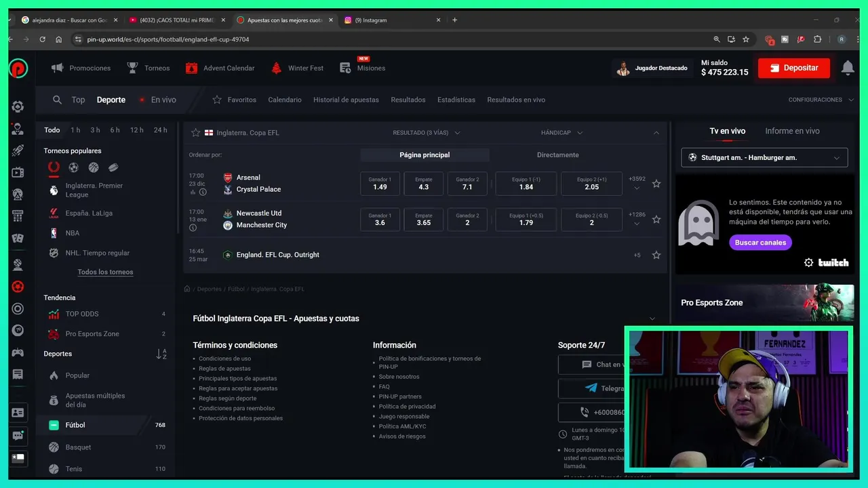This screenshot has height=488, width=868.
Task: Reload the browser page
Action: pyautogui.click(x=43, y=39)
